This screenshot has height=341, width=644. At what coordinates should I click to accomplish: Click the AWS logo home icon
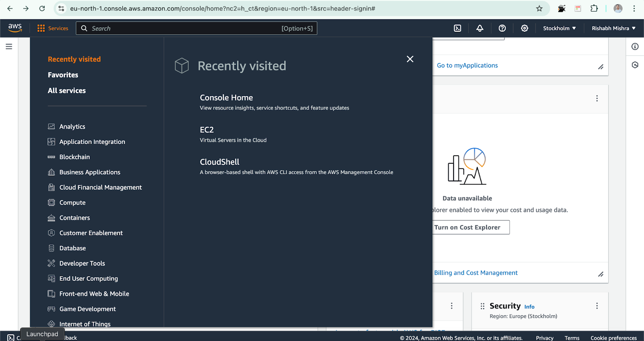tap(15, 28)
